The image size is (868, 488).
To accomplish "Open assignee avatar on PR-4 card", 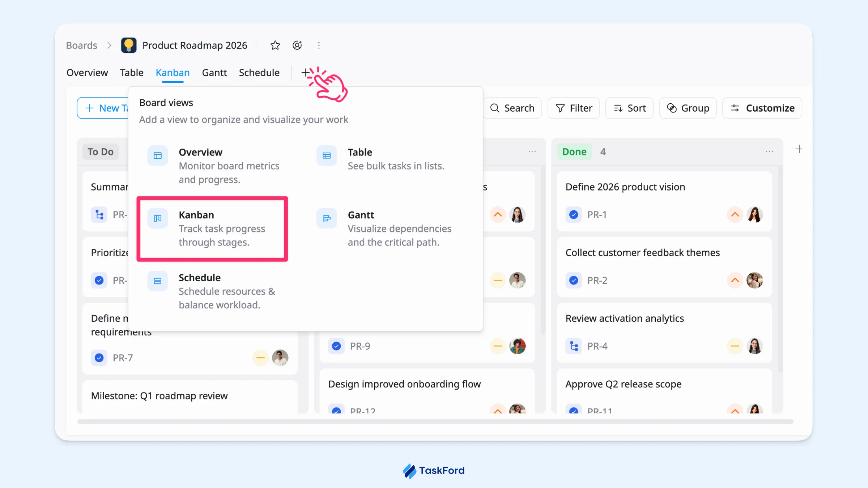I will pyautogui.click(x=755, y=346).
